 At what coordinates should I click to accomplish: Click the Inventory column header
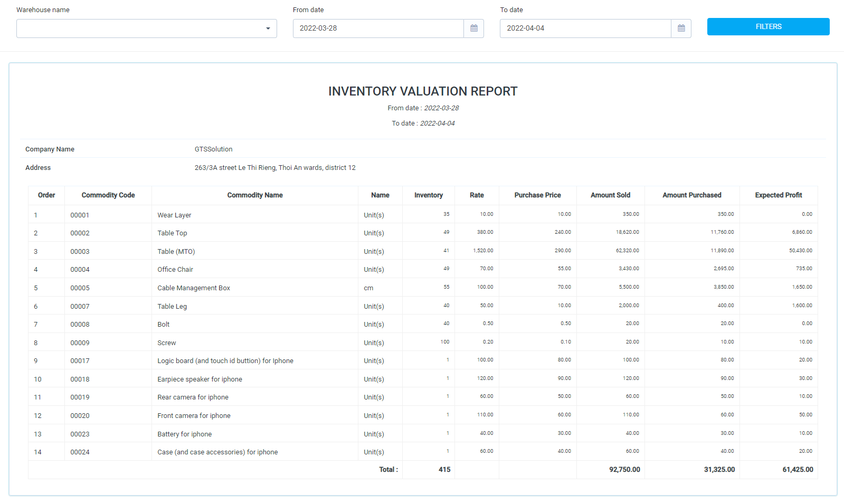(428, 195)
